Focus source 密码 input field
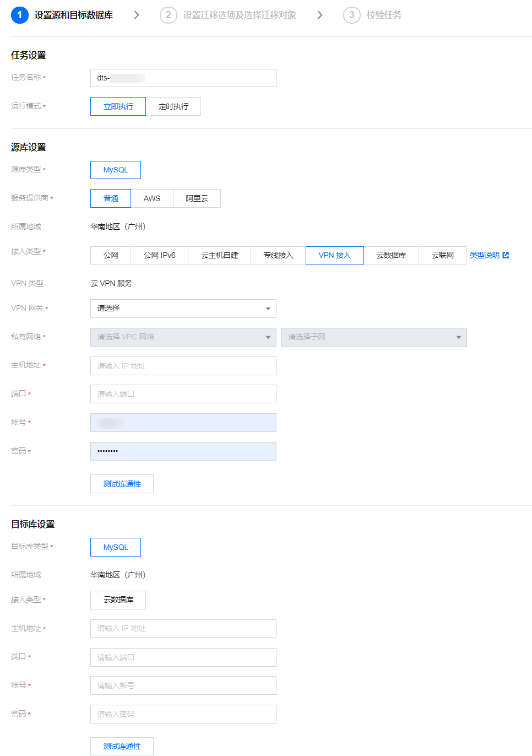This screenshot has height=756, width=532. point(183,451)
